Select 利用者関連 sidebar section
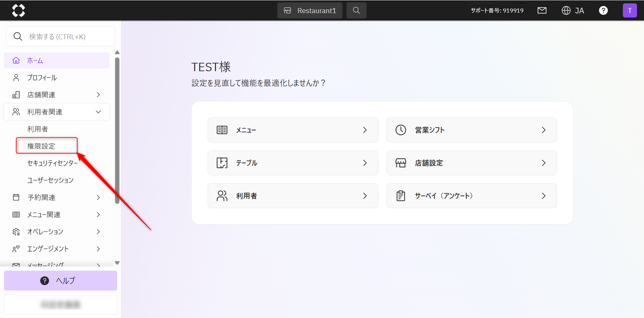 click(57, 112)
